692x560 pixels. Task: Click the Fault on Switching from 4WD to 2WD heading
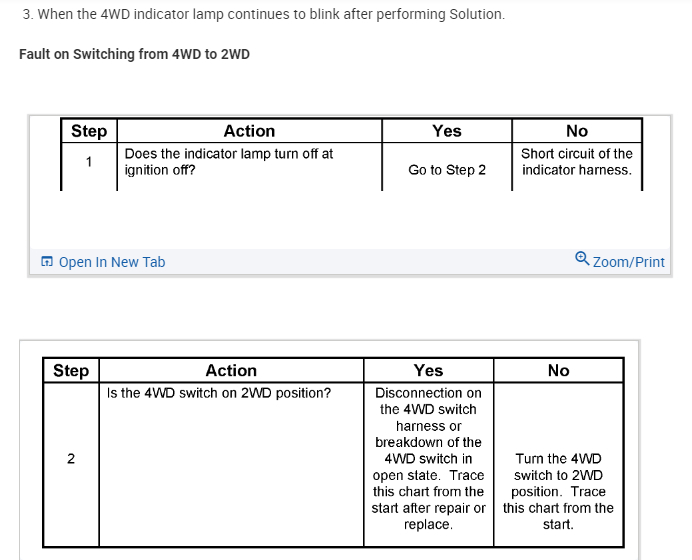click(134, 53)
